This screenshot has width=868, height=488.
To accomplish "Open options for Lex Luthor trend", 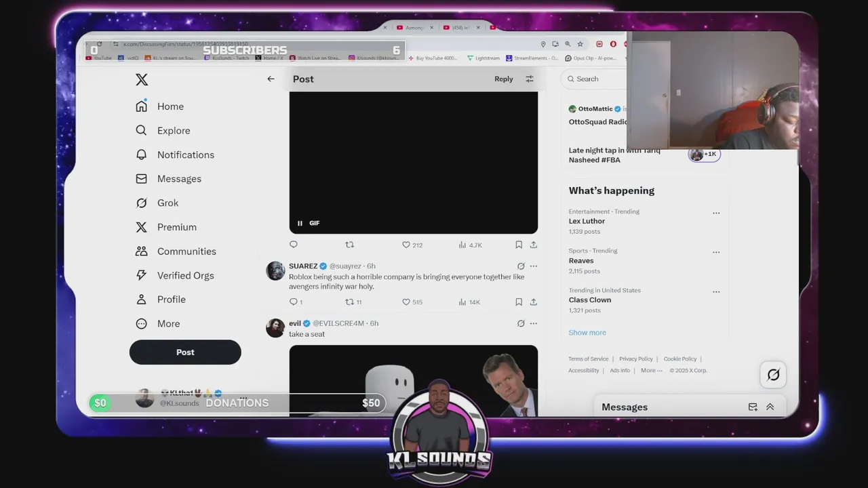I will point(716,213).
